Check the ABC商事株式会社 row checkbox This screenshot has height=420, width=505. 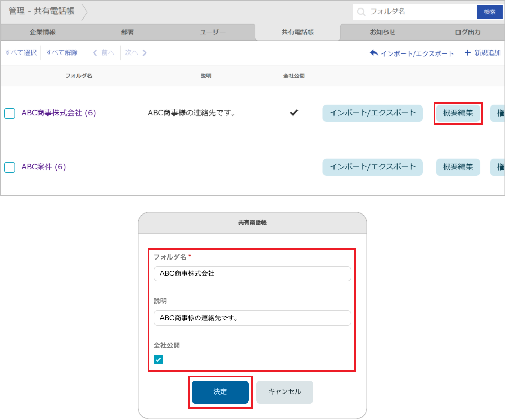[10, 113]
